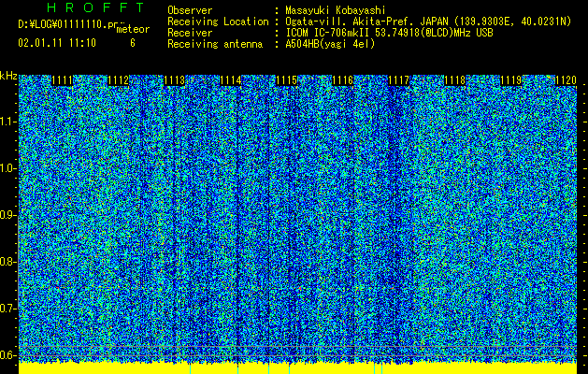
Task: Click the 'meteor' label
Action: point(133,29)
